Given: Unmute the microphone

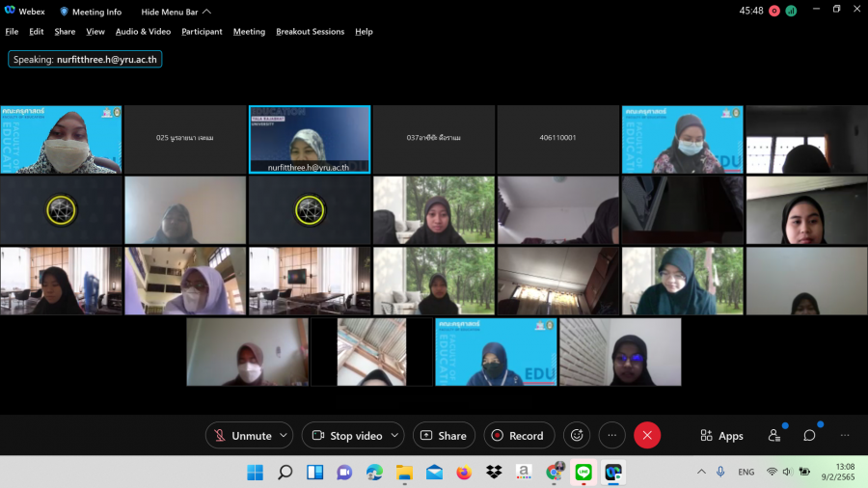Looking at the screenshot, I should coord(242,436).
